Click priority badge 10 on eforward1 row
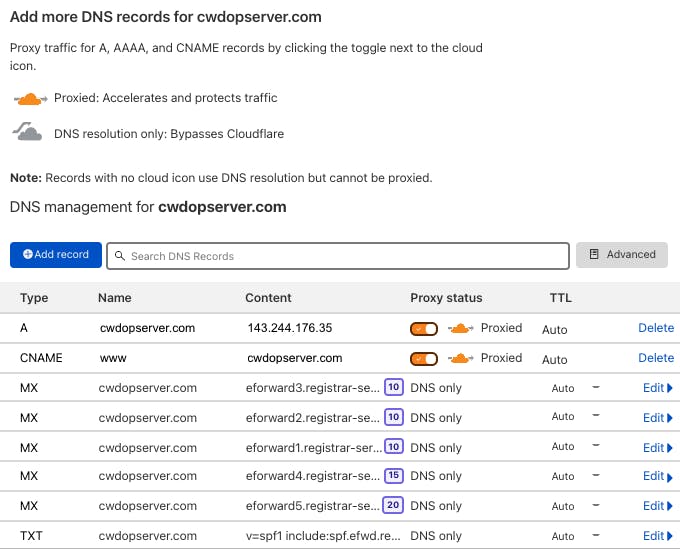Screen dimensions: 680x549 coord(394,447)
